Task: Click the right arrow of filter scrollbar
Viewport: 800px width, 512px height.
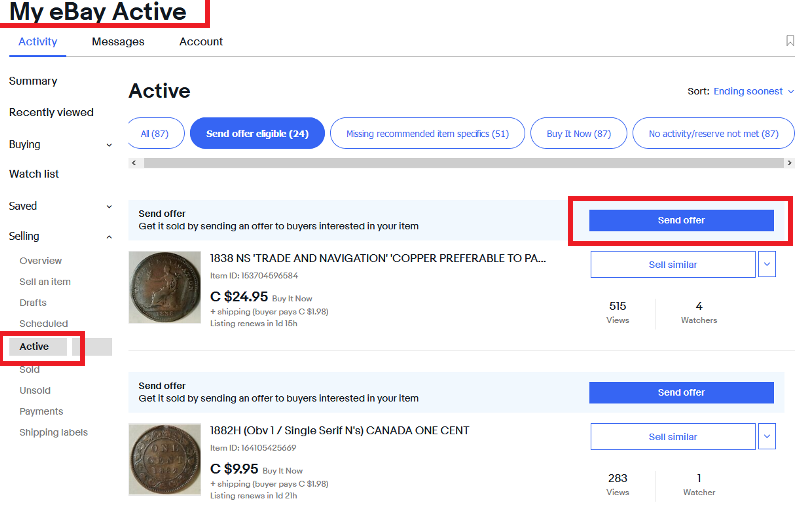Action: point(790,163)
